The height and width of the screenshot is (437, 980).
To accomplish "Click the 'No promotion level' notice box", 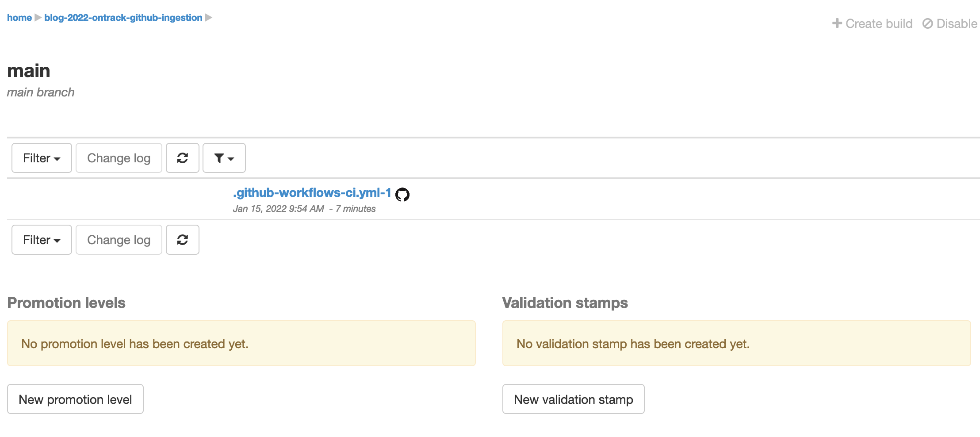I will 241,343.
